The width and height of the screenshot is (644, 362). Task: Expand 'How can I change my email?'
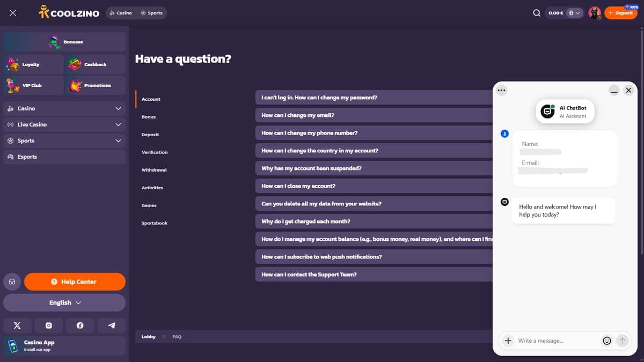click(x=374, y=115)
